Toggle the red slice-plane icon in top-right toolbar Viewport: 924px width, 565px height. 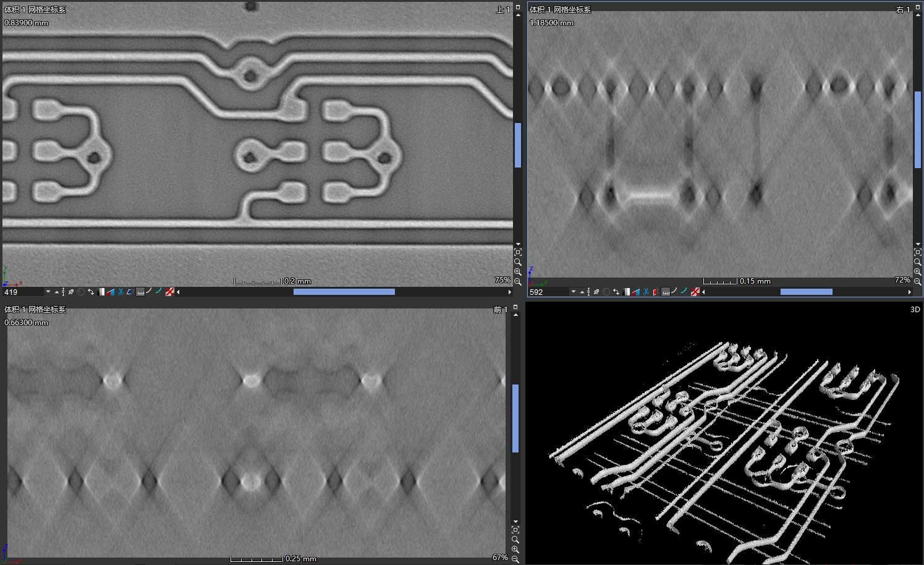point(655,292)
